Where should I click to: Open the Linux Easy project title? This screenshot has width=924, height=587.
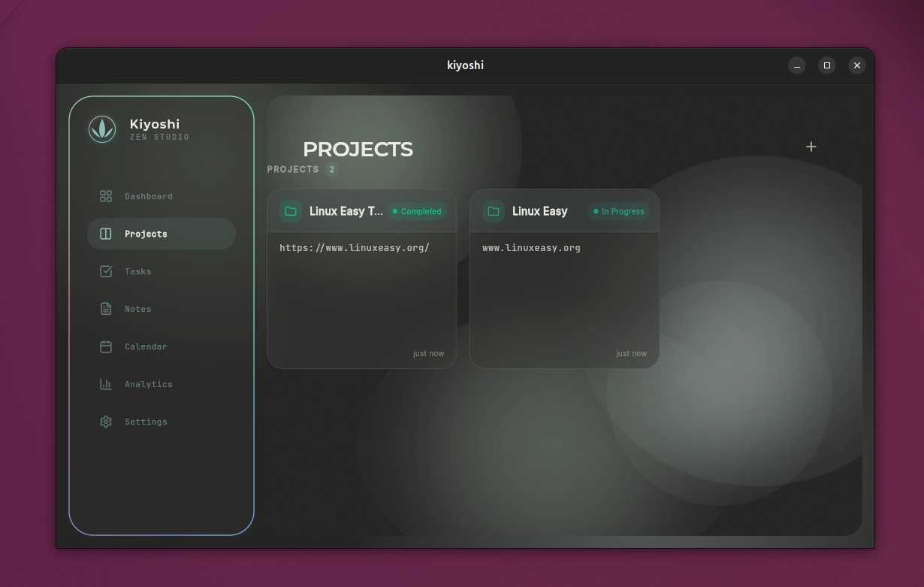click(x=539, y=211)
